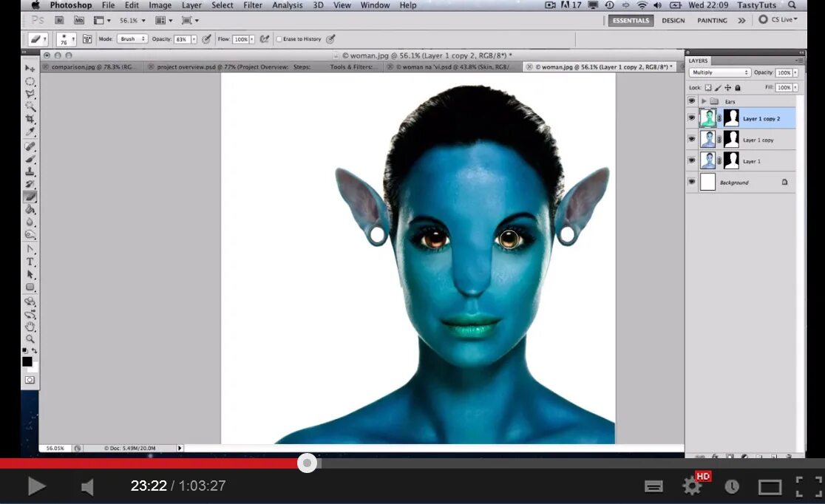The image size is (825, 504).
Task: Toggle lock position
Action: tap(727, 88)
